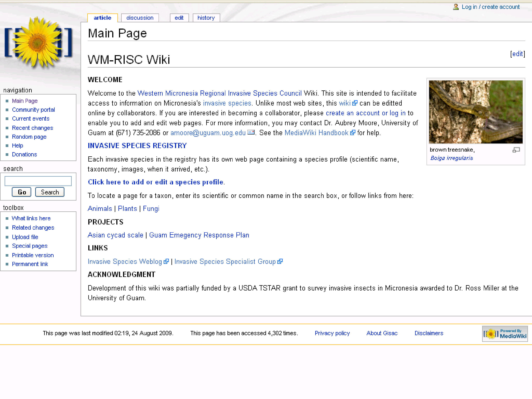
Task: Select the edit tab
Action: point(179,18)
